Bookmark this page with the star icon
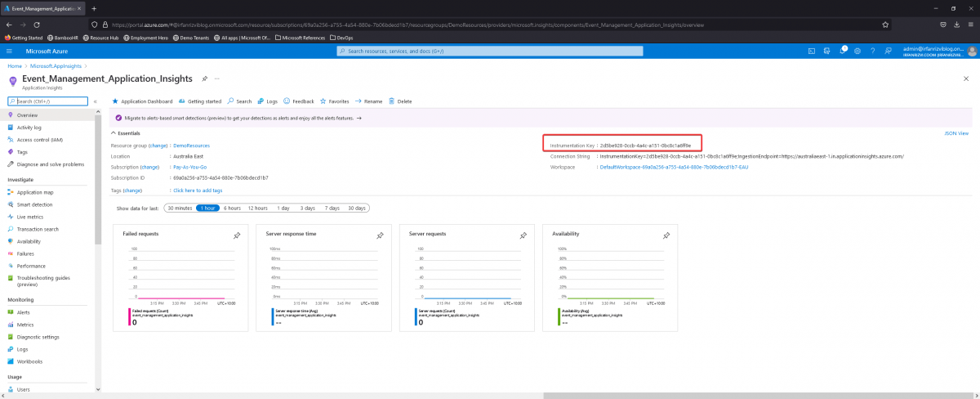The height and width of the screenshot is (399, 980). [885, 25]
